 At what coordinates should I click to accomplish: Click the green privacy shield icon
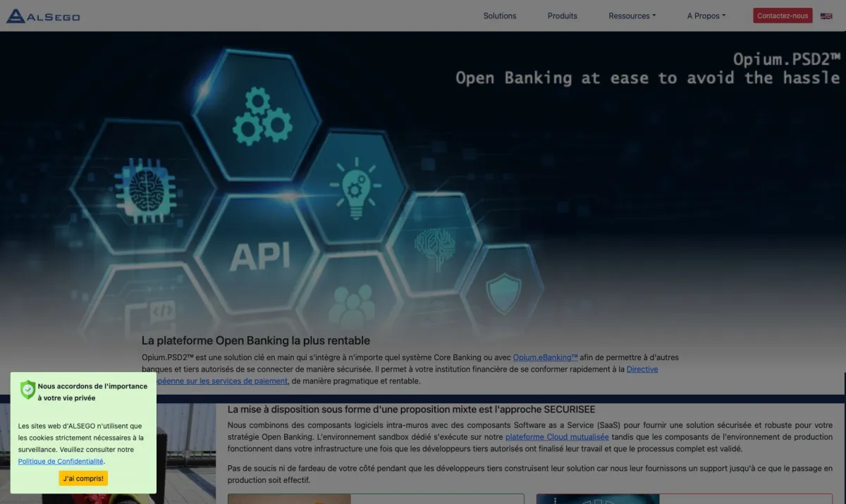click(x=27, y=390)
